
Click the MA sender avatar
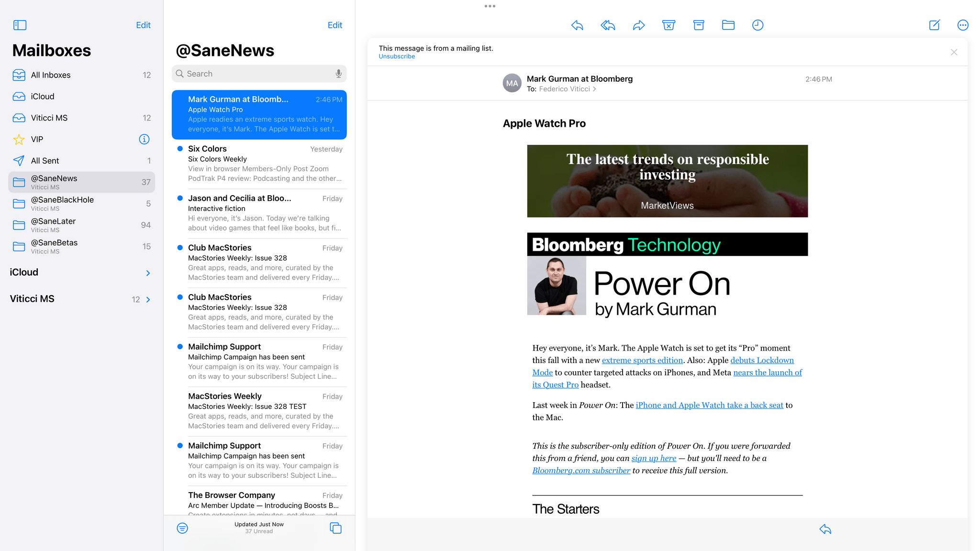pos(512,83)
